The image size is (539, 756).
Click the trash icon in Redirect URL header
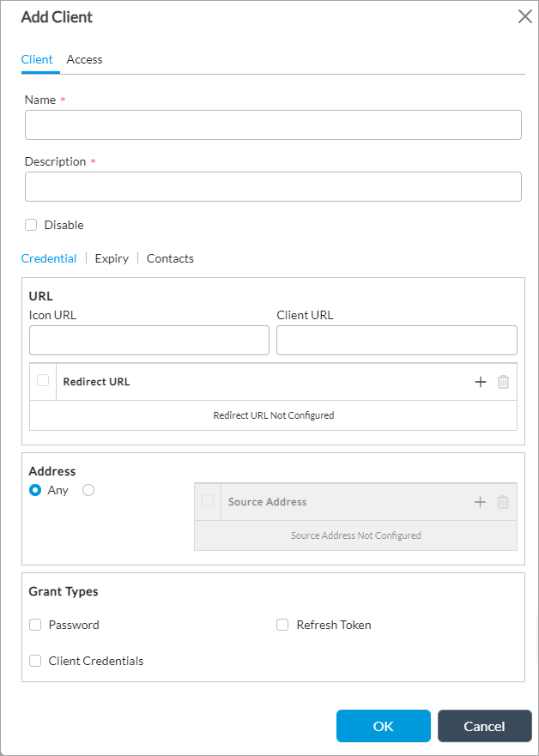[x=503, y=382]
